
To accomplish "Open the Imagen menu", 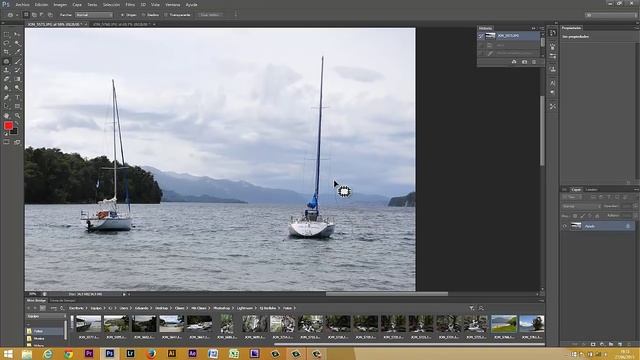I will click(x=60, y=4).
